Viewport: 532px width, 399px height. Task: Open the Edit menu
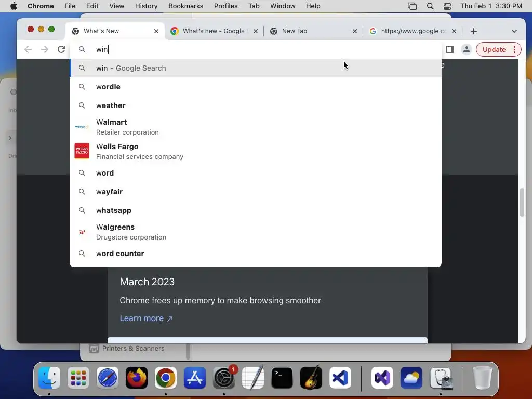(92, 6)
